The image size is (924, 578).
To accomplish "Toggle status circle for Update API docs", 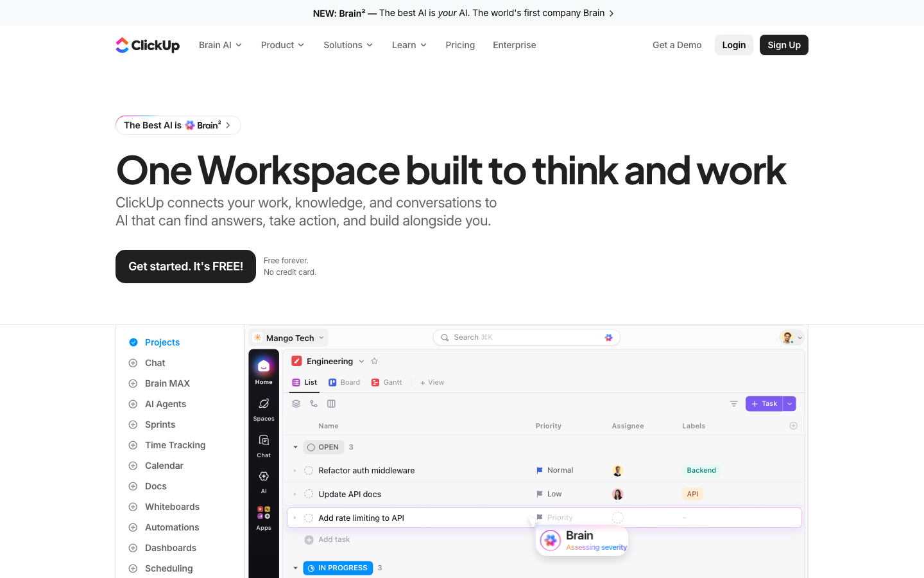I will 309,494.
